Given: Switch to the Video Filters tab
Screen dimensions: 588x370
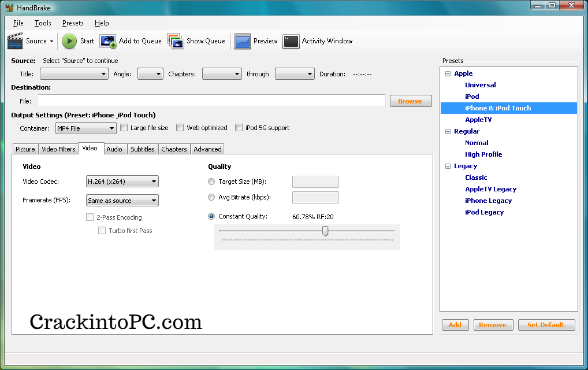Looking at the screenshot, I should (58, 149).
